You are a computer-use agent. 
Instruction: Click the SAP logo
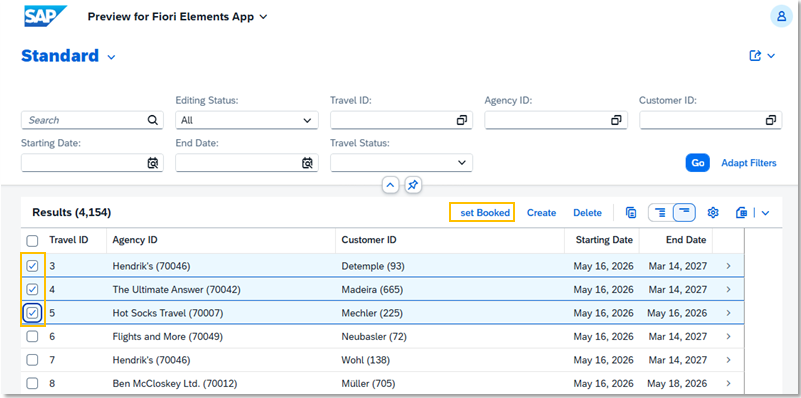coord(45,16)
